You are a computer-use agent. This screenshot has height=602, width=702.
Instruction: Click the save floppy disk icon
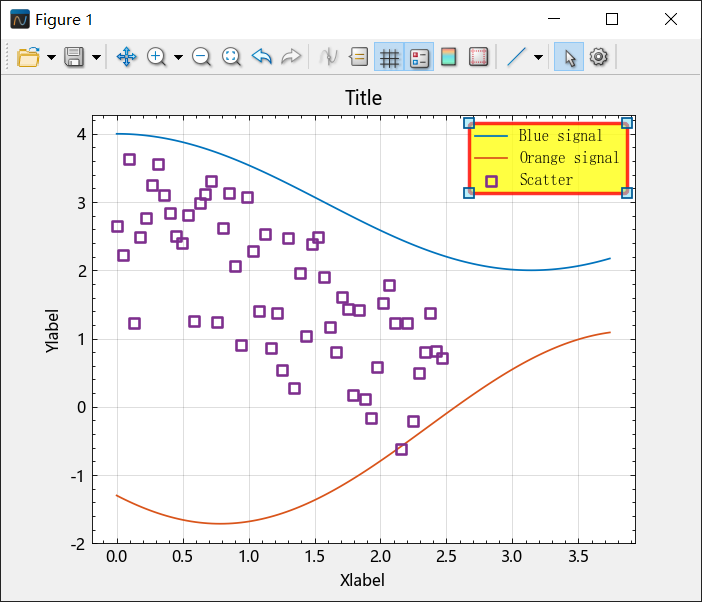74,57
